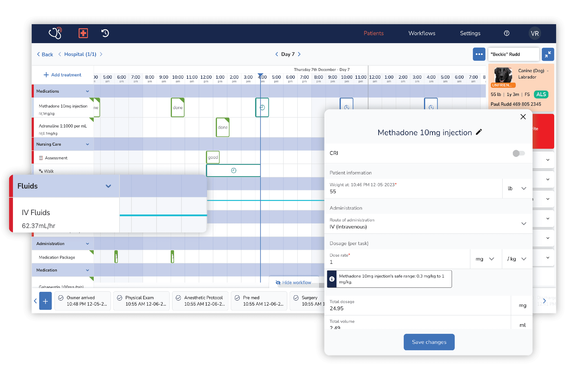Click the Beckie Rudd patient name field
Viewport: 588px width, 375px height.
tap(514, 54)
